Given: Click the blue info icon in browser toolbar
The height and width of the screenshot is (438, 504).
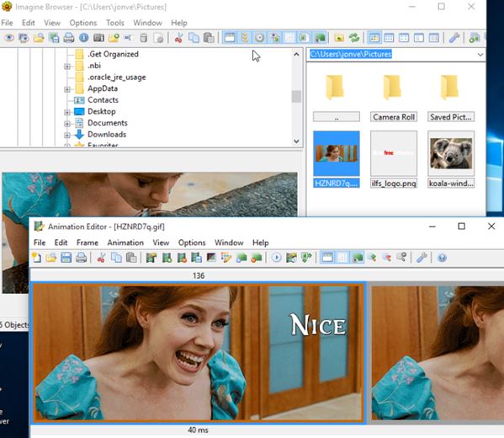Looking at the screenshot, I should coord(84,38).
